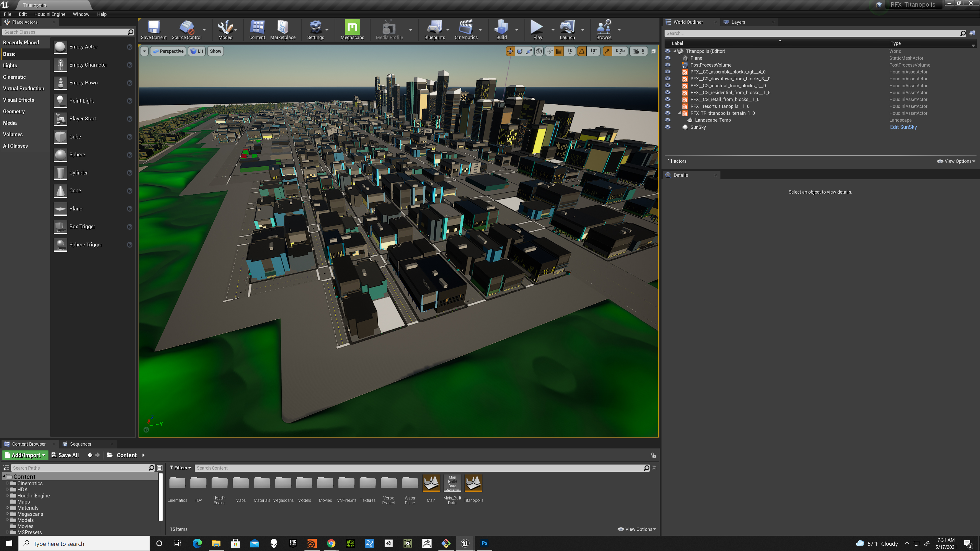Collapse the RFX_TR_titanopolis_terrain_1_0 tree node
Screen dimensions: 980x551
point(679,113)
